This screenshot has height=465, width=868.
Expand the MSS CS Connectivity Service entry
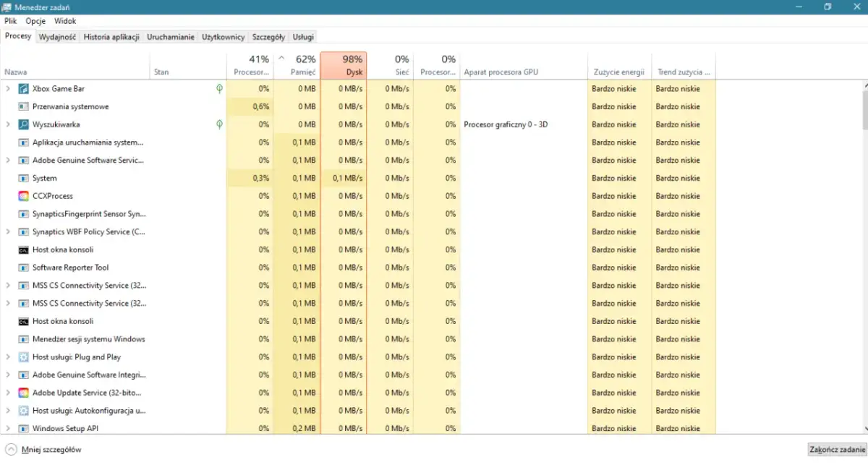click(x=7, y=285)
